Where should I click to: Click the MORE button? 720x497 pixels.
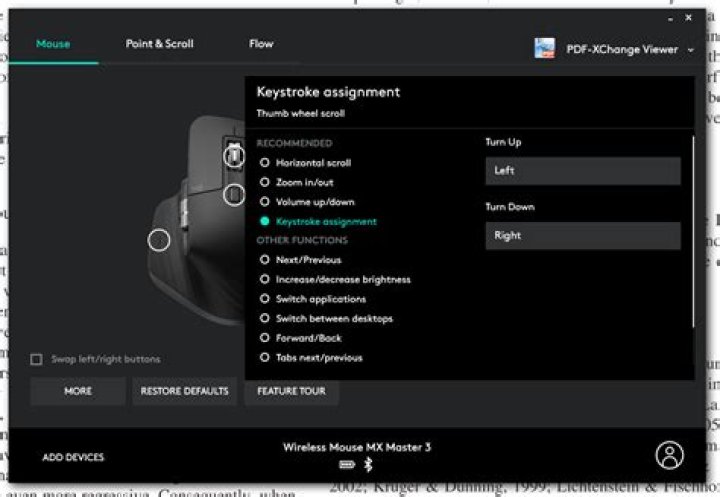(x=78, y=391)
